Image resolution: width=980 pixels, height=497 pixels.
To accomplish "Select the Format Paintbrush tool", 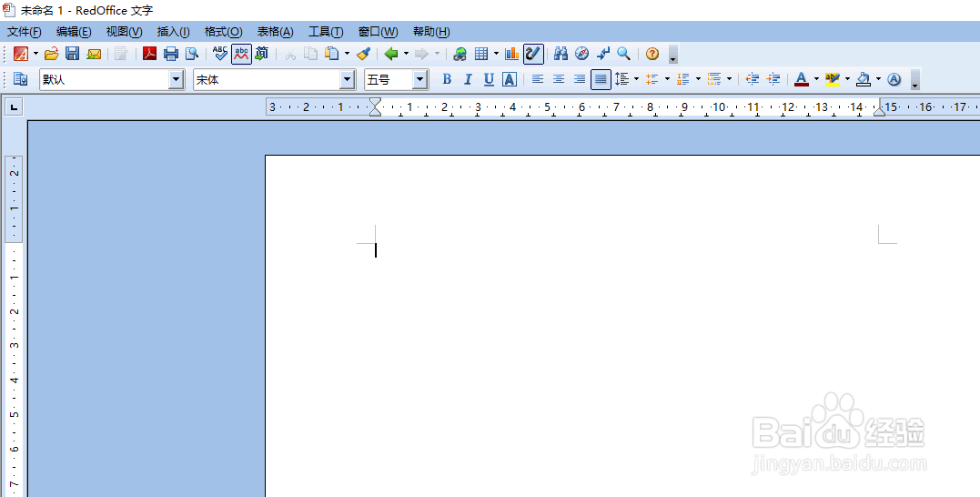I will (364, 54).
